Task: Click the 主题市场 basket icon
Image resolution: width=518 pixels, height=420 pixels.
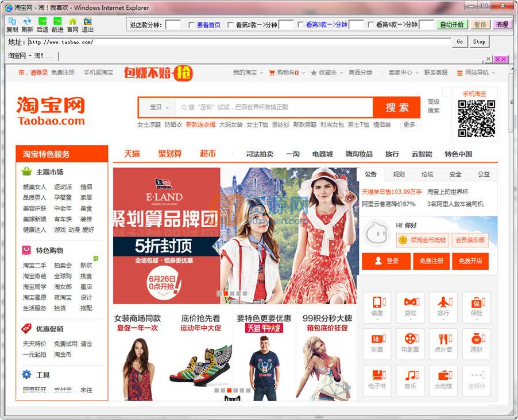Action: coord(26,172)
